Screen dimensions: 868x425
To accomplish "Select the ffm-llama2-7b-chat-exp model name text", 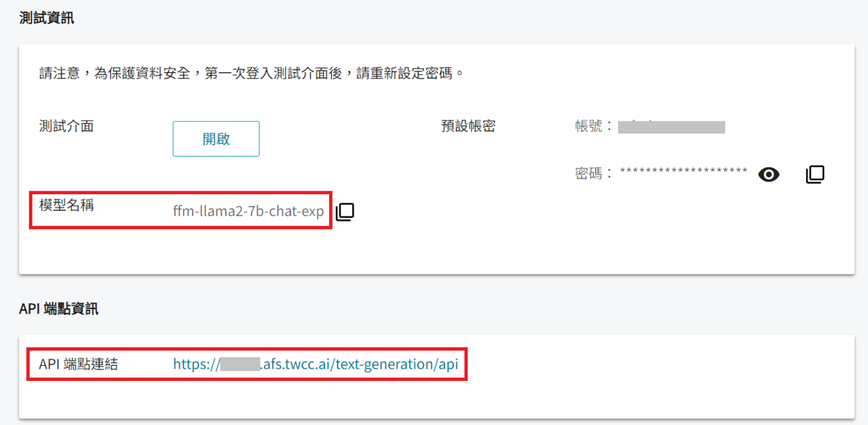I will (248, 212).
